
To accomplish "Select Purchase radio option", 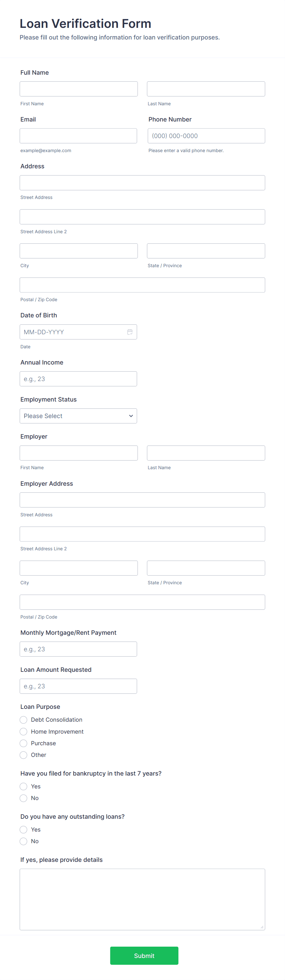I will [23, 743].
